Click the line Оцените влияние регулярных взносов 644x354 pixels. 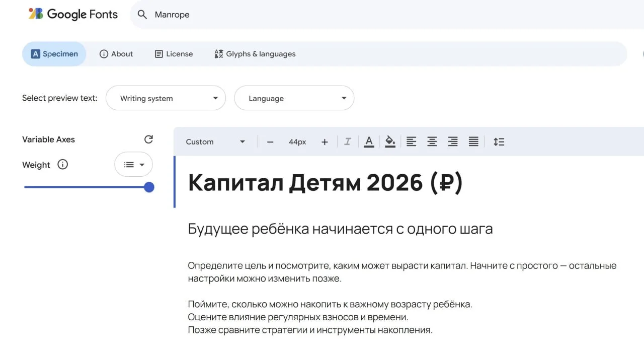(x=298, y=317)
